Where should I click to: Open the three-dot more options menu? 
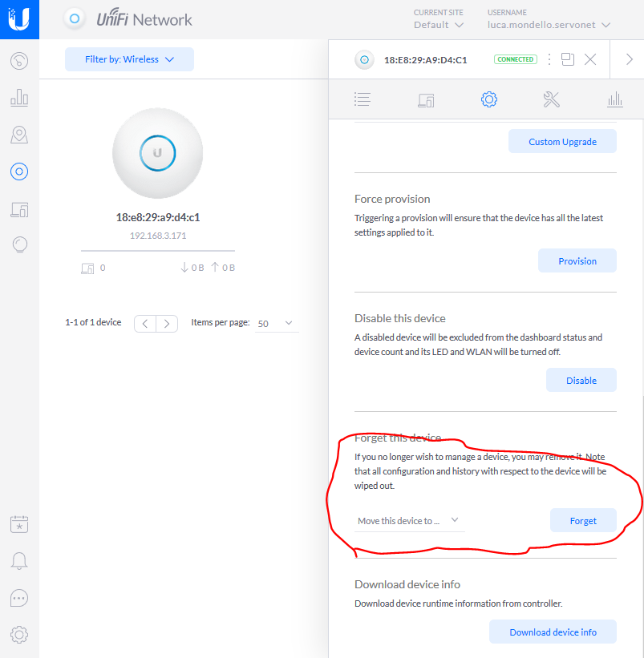[549, 59]
